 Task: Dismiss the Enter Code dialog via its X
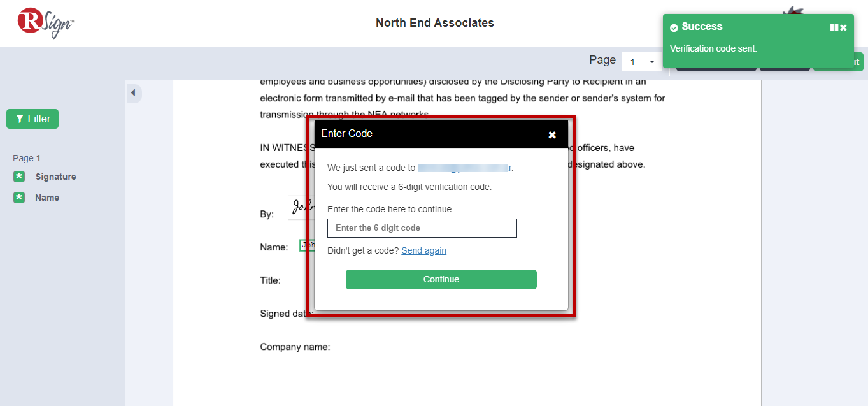click(551, 134)
